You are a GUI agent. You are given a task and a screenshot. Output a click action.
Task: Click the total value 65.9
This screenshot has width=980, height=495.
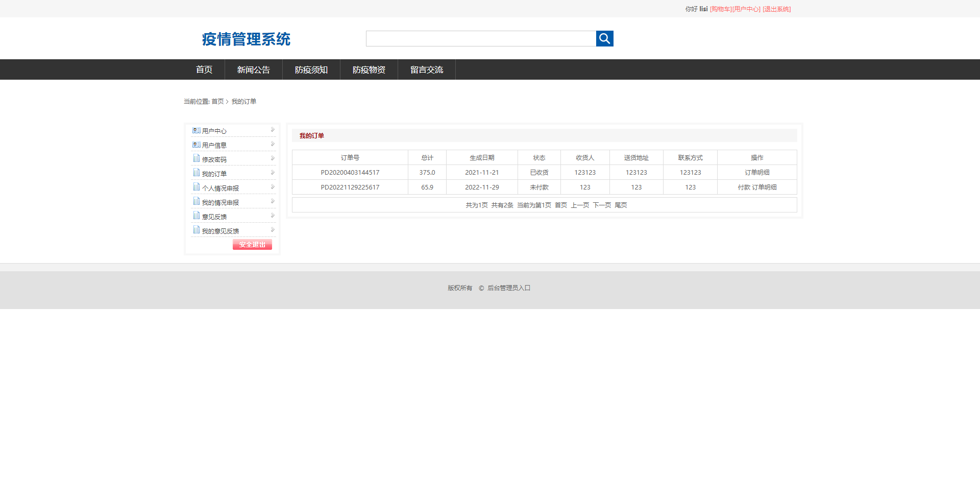click(427, 187)
